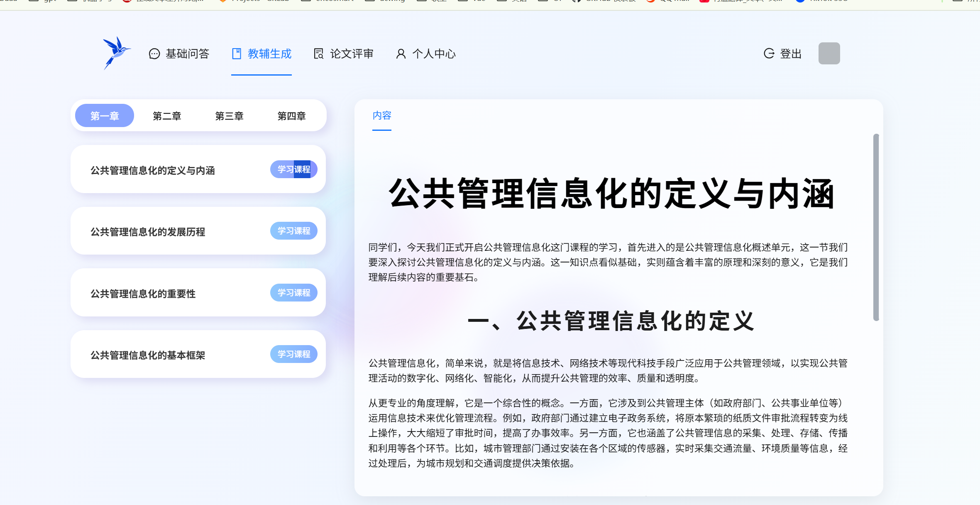The height and width of the screenshot is (505, 980).
Task: Click 登出 to log out
Action: [790, 54]
